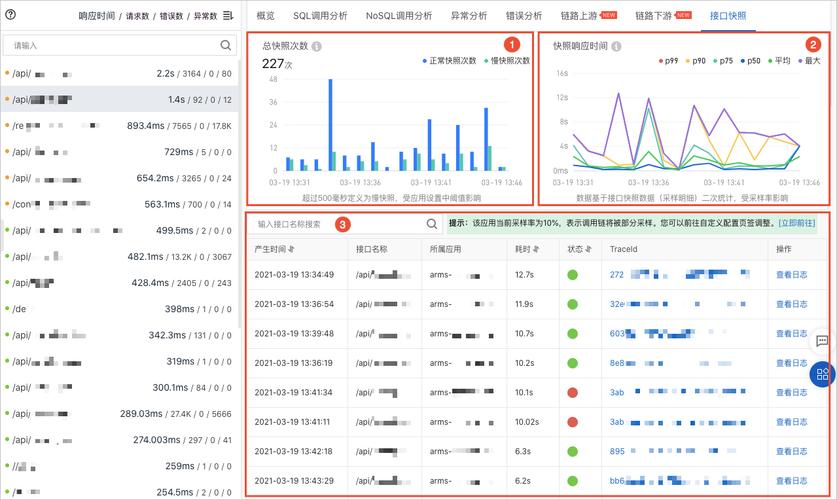Select the /re interface row with 893.4ms
This screenshot has height=500, width=837.
click(120, 126)
